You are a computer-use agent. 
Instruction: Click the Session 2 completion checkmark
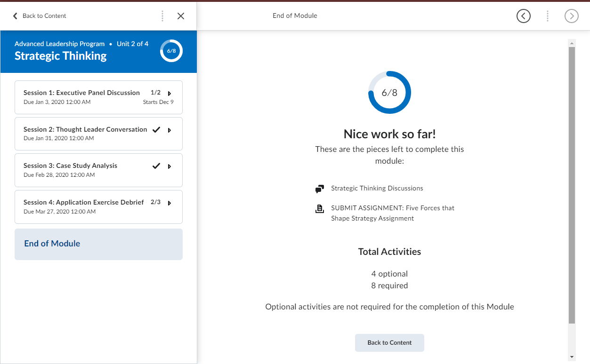[156, 130]
